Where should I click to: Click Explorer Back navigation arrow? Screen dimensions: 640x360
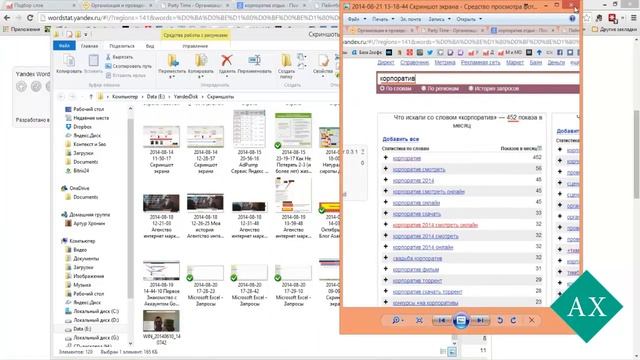(x=61, y=97)
